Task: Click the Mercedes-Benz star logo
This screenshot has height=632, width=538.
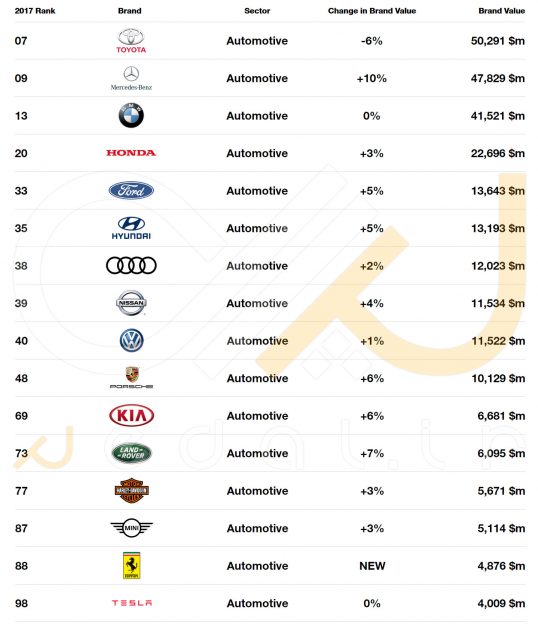Action: [131, 78]
